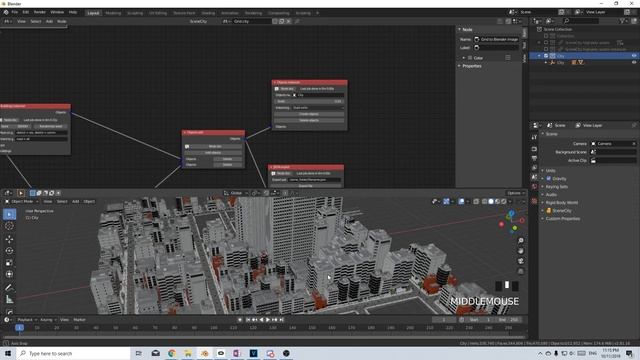Switch viewport to rendered shading
The image size is (640, 360).
click(504, 201)
